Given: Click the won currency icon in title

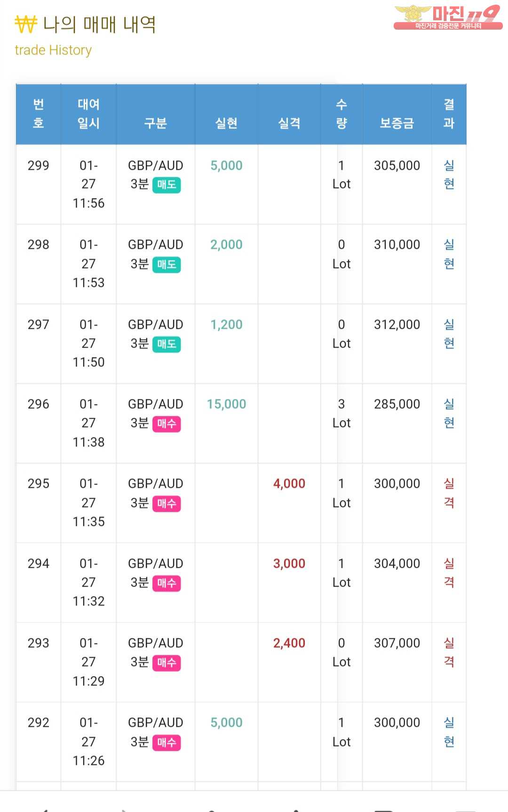Looking at the screenshot, I should (25, 24).
